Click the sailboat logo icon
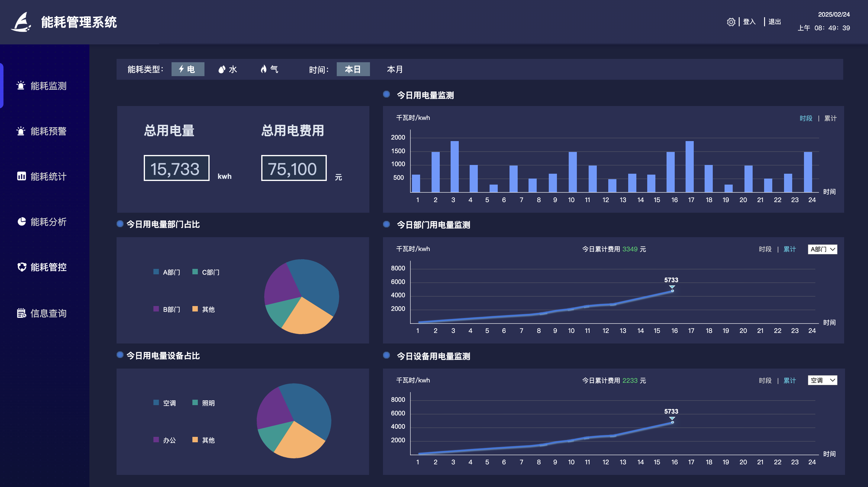 (21, 22)
